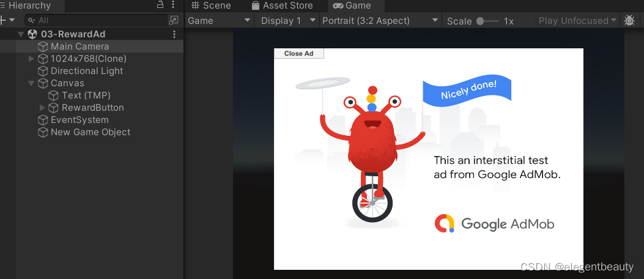The width and height of the screenshot is (644, 279).
Task: Click the bug debug icon in Game toolbar
Action: coord(629,21)
